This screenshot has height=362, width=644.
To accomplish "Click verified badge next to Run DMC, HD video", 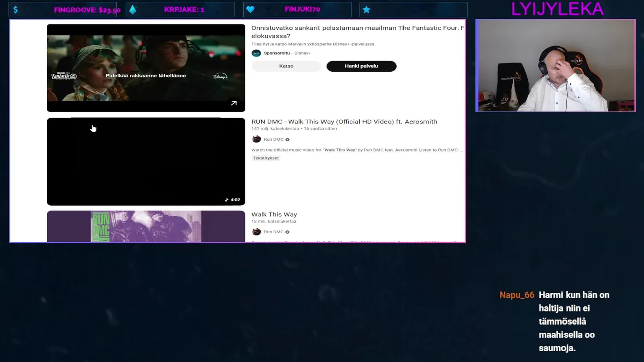I will [287, 139].
